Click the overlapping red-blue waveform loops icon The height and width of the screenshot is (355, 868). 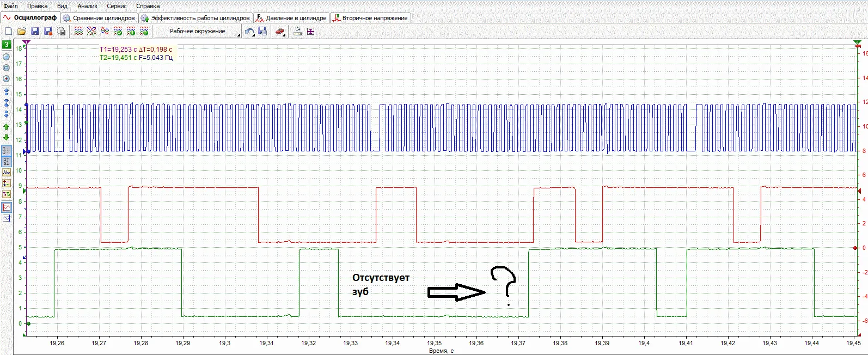click(x=105, y=32)
